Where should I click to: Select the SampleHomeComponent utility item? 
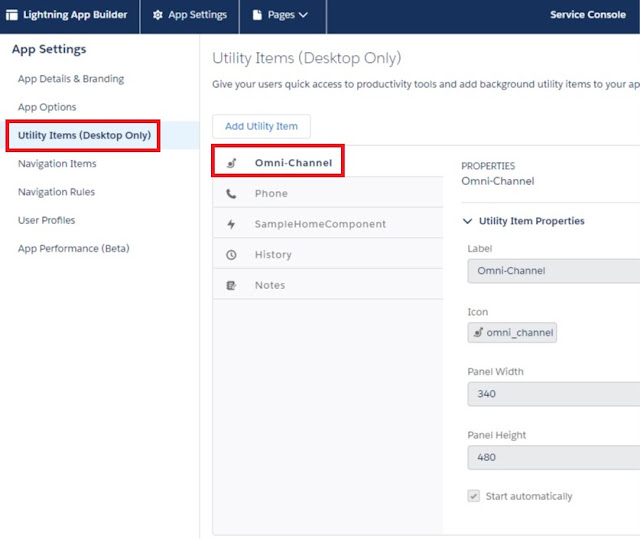tap(328, 223)
